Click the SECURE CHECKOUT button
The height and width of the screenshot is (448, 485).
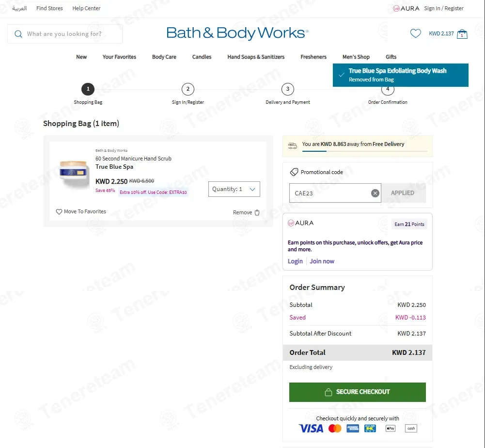point(357,392)
